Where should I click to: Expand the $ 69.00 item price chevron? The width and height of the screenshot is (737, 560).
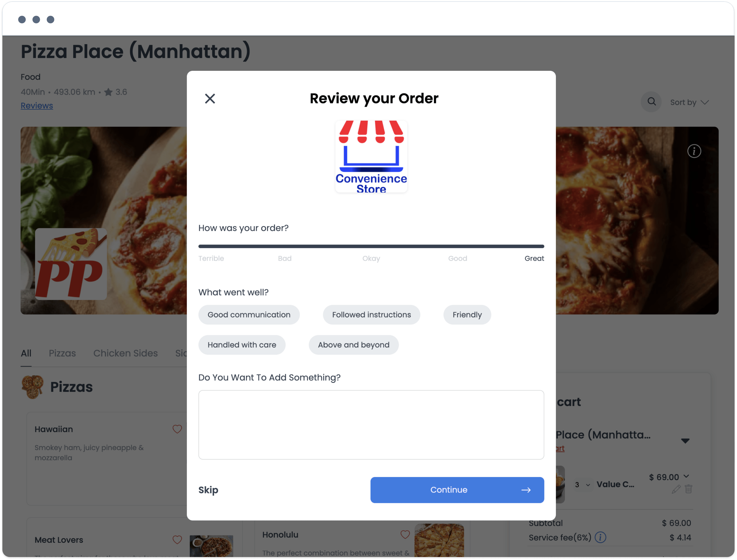click(x=686, y=476)
